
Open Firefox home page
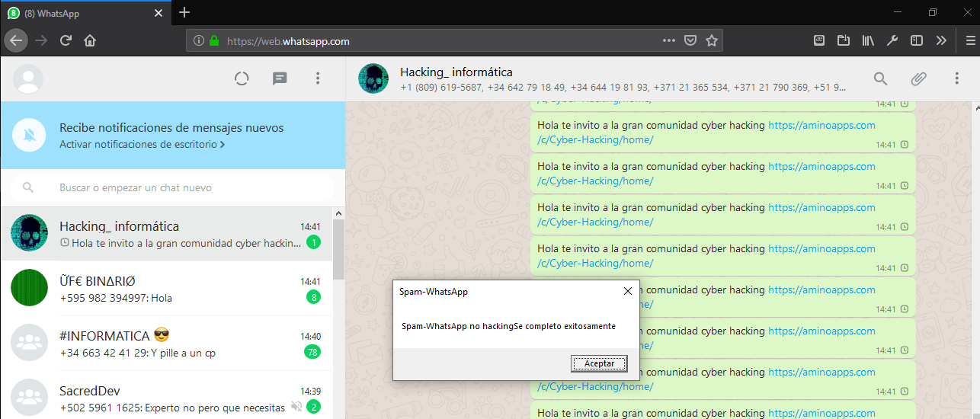coord(90,40)
